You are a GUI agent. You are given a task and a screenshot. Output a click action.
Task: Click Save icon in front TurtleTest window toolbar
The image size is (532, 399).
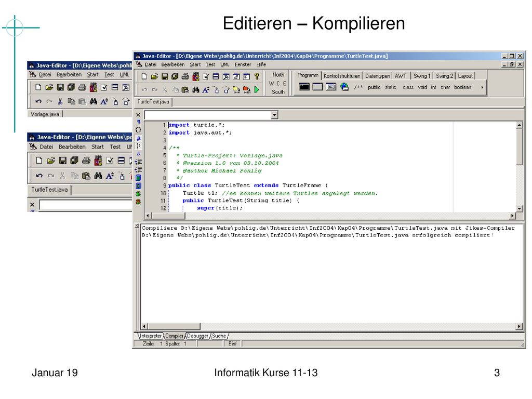tap(165, 77)
